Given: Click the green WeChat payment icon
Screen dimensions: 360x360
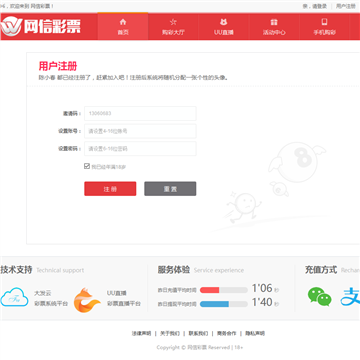Looking at the screenshot, I should point(319,297).
